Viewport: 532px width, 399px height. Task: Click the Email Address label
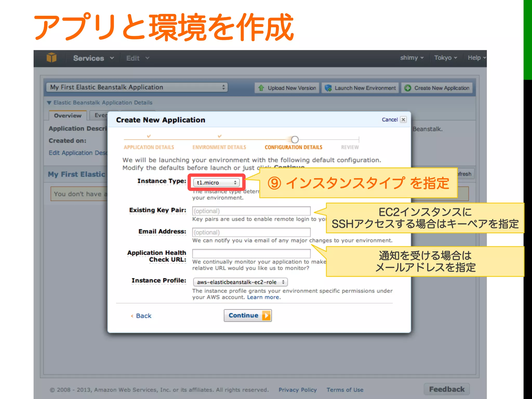[162, 231]
